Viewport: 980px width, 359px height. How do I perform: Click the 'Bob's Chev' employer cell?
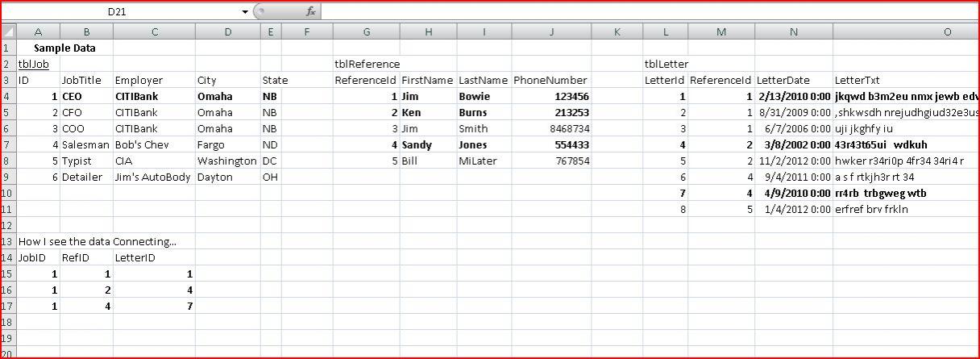[154, 145]
